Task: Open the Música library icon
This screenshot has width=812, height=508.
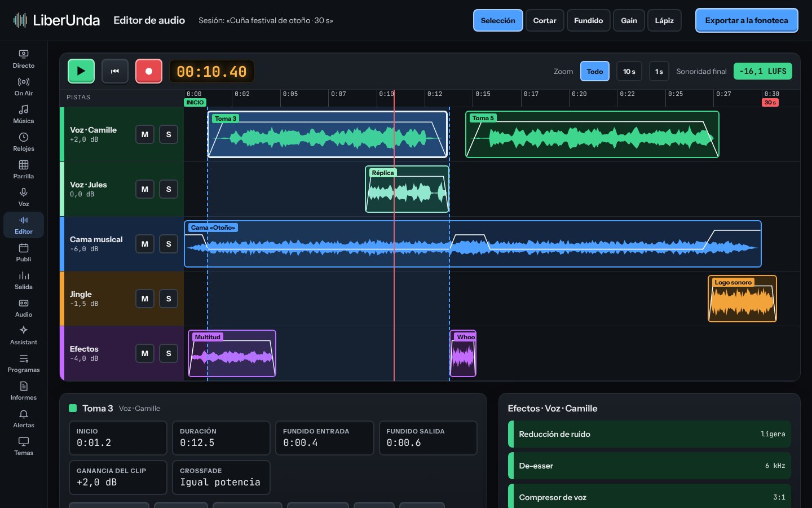Action: click(24, 114)
